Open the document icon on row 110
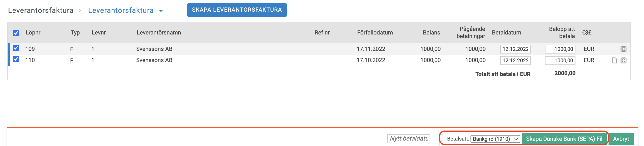The image size is (644, 146). click(x=614, y=60)
